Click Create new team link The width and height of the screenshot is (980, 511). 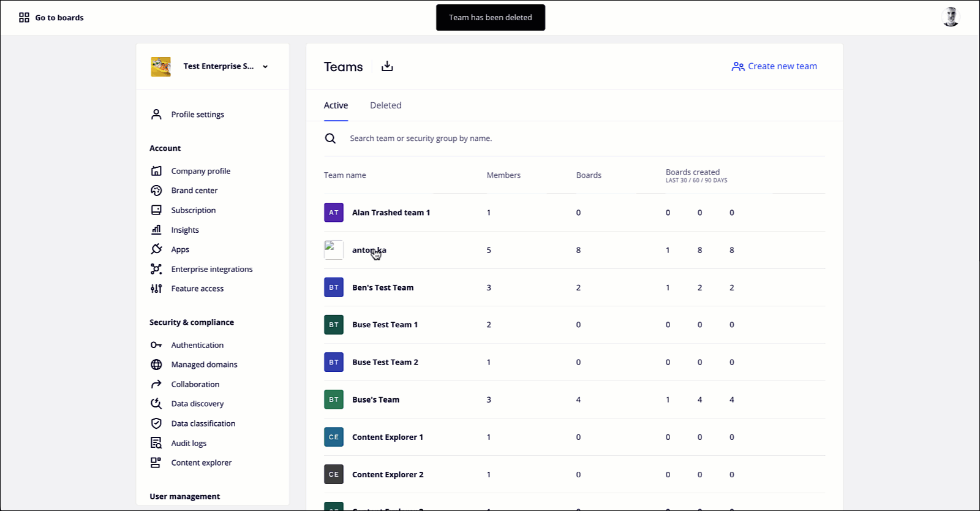pos(782,66)
